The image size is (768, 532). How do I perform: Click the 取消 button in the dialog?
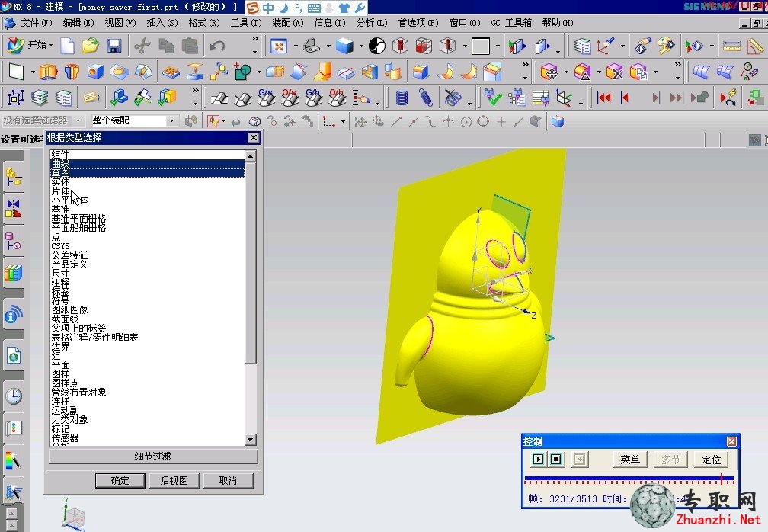tap(228, 481)
